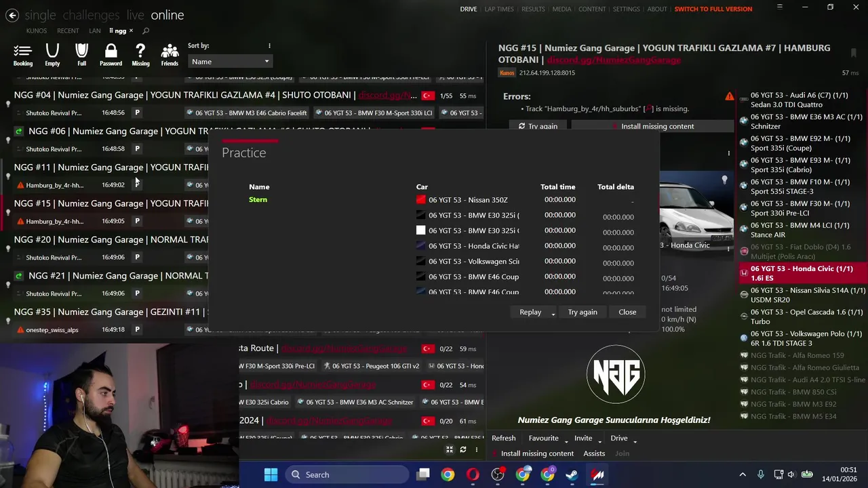The width and height of the screenshot is (868, 488).
Task: Click the collapse arrows icon below the server list
Action: (x=449, y=449)
